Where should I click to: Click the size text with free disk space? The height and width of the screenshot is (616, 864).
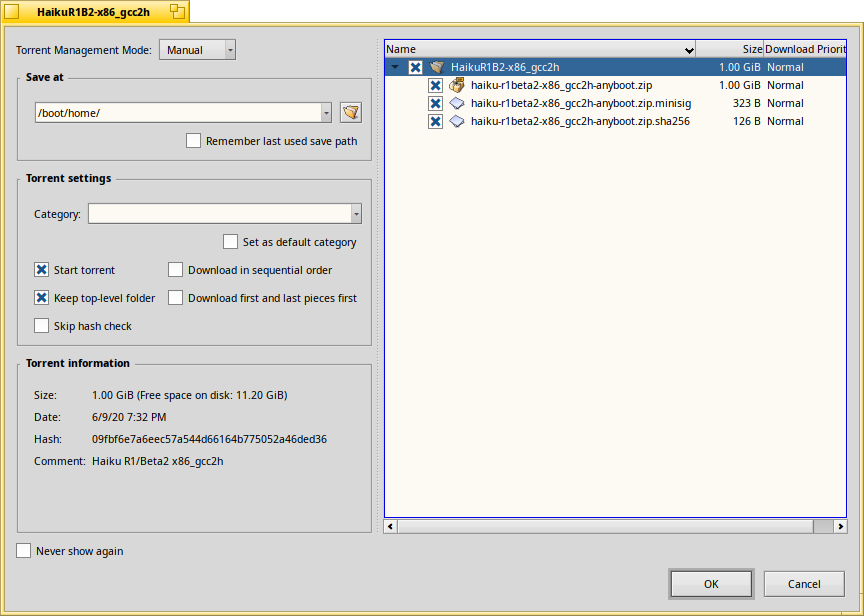tap(190, 395)
